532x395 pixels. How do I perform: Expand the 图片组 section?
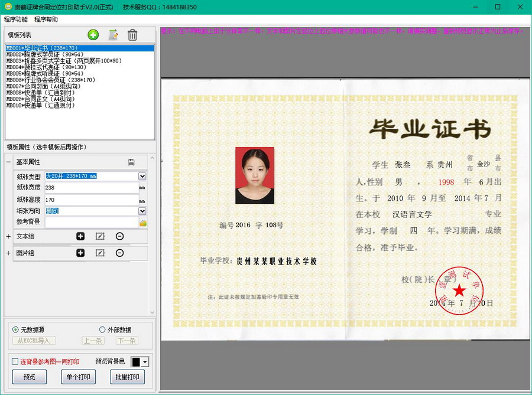click(x=8, y=253)
